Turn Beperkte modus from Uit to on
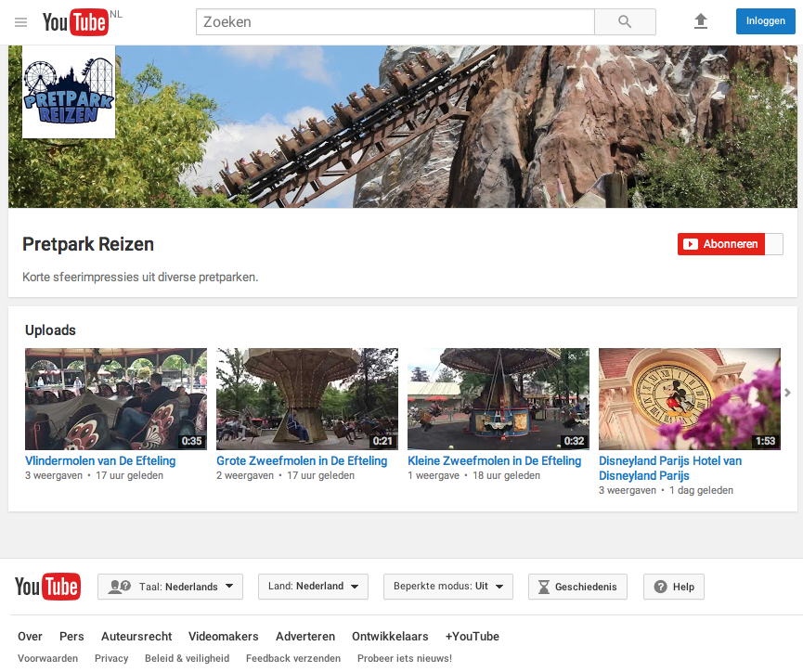Image resolution: width=803 pixels, height=672 pixels. (448, 587)
